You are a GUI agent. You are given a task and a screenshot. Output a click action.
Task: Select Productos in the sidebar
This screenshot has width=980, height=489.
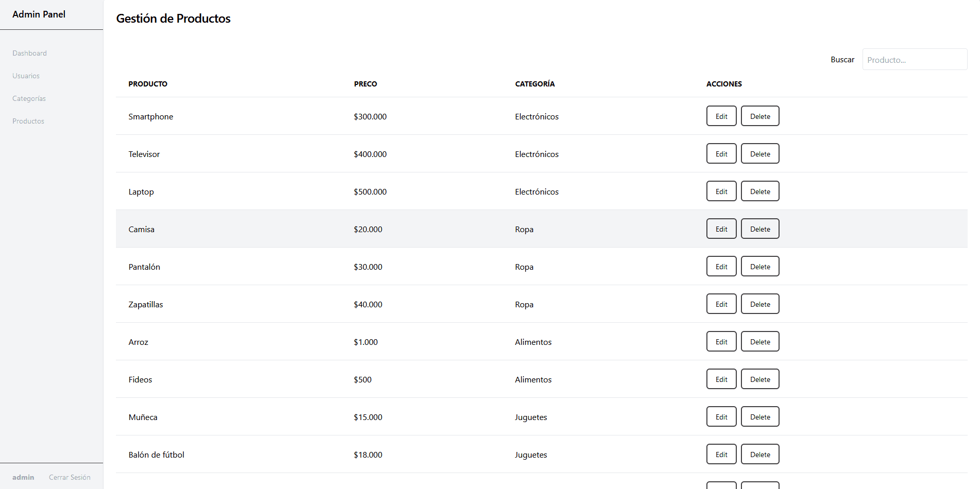(x=28, y=121)
